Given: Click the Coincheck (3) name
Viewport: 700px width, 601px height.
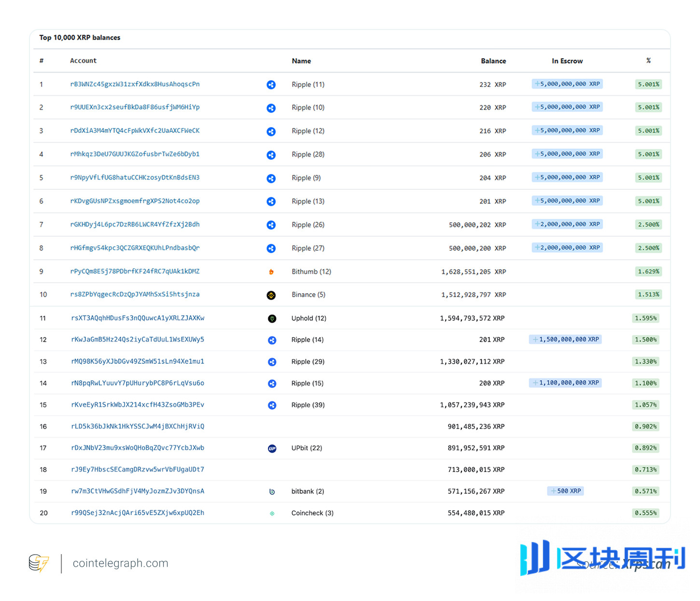Looking at the screenshot, I should 312,513.
